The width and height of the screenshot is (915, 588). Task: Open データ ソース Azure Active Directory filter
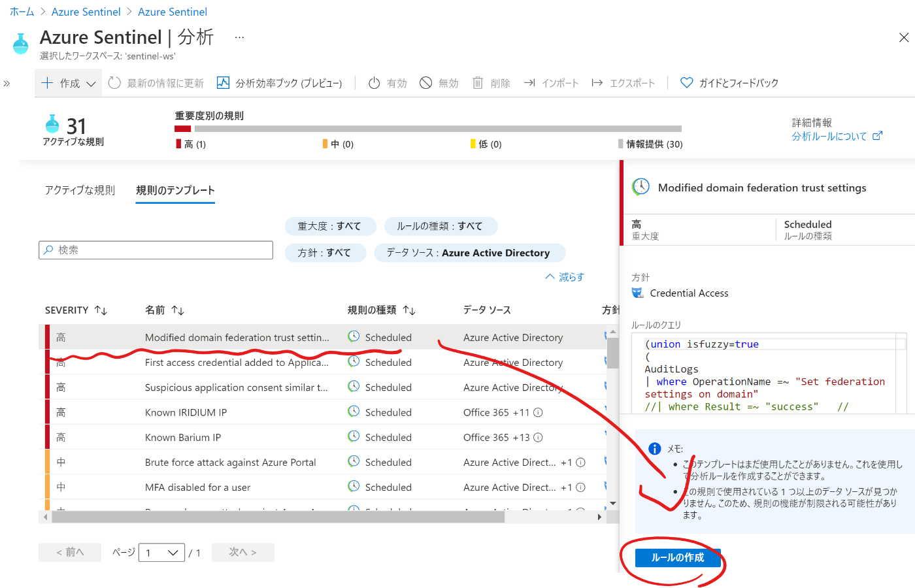[469, 253]
